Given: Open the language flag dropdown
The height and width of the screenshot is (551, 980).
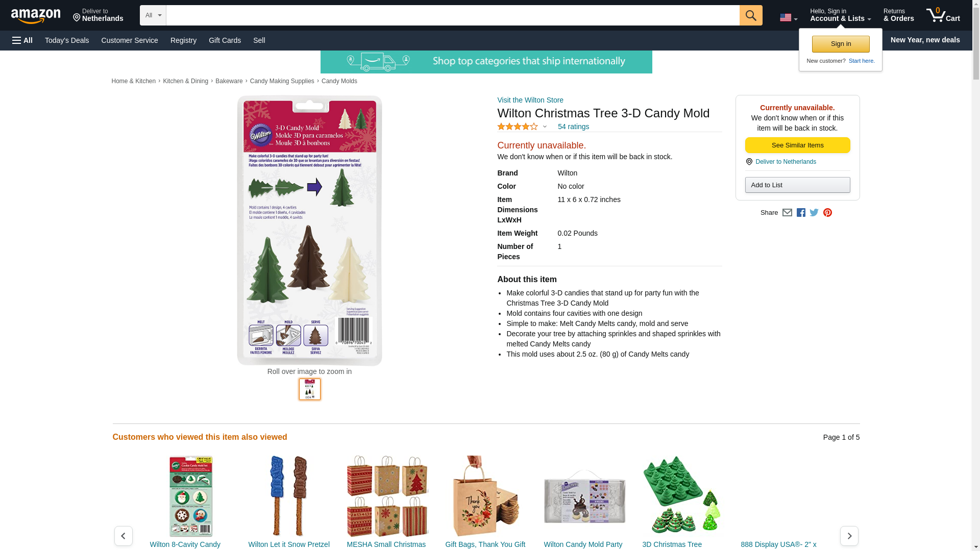Looking at the screenshot, I should [789, 18].
